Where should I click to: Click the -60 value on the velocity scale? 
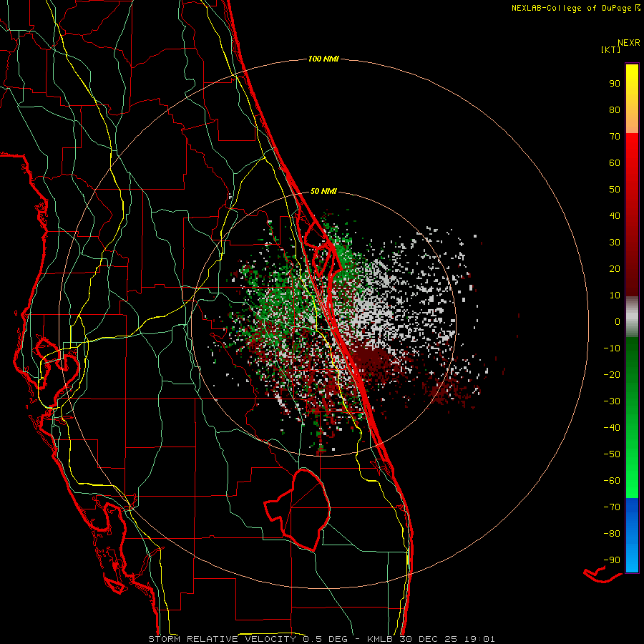click(612, 481)
